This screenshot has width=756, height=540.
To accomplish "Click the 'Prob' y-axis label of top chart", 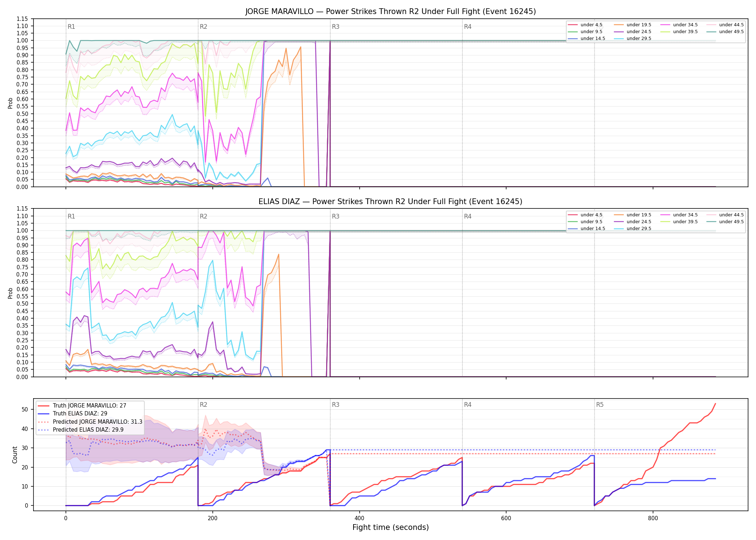I will [10, 103].
